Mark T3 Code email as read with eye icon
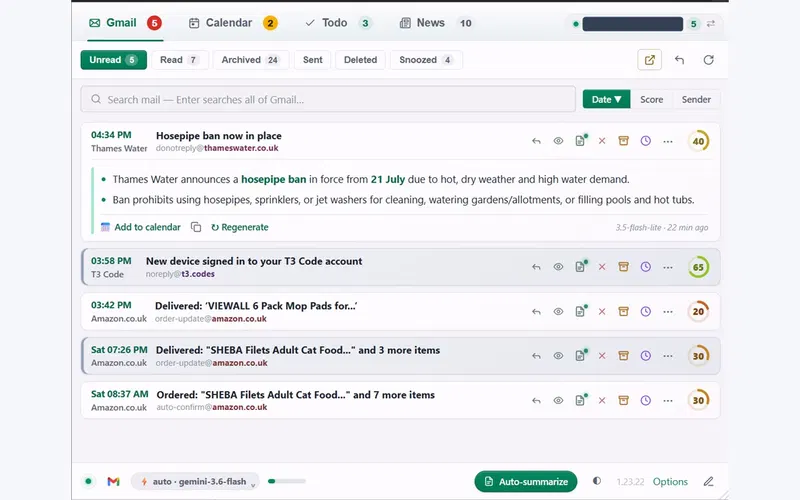Image resolution: width=800 pixels, height=500 pixels. pos(558,267)
